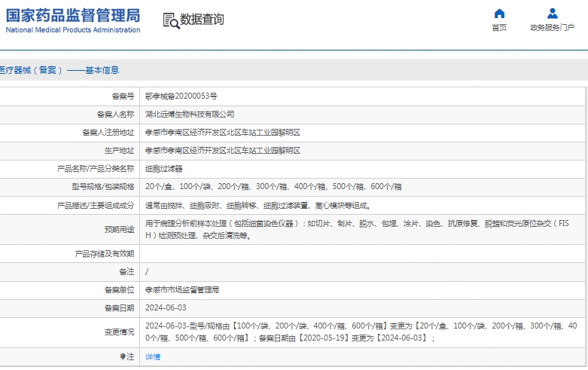Image resolution: width=588 pixels, height=370 pixels.
Task: Click the 变更情况 label
Action: [x=119, y=332]
